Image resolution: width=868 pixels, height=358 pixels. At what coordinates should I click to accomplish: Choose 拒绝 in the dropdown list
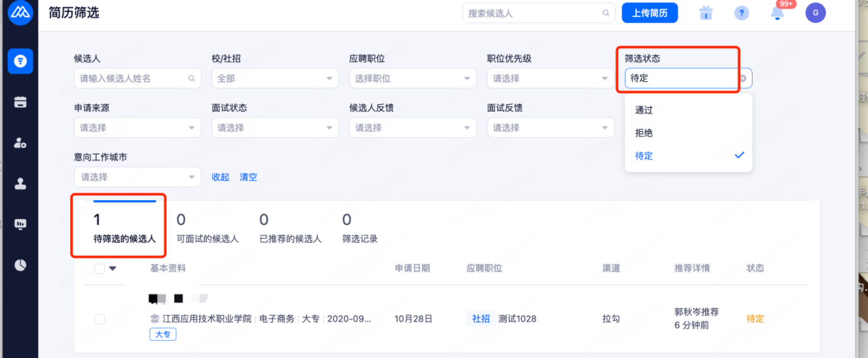pos(644,133)
